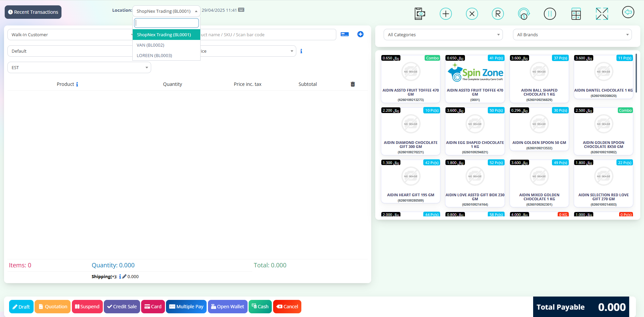
Task: Click the circled plus icon in top toolbar
Action: 445,14
